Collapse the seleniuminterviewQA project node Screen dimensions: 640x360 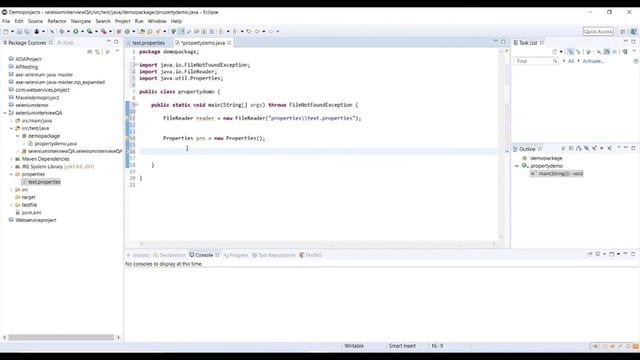coord(5,113)
